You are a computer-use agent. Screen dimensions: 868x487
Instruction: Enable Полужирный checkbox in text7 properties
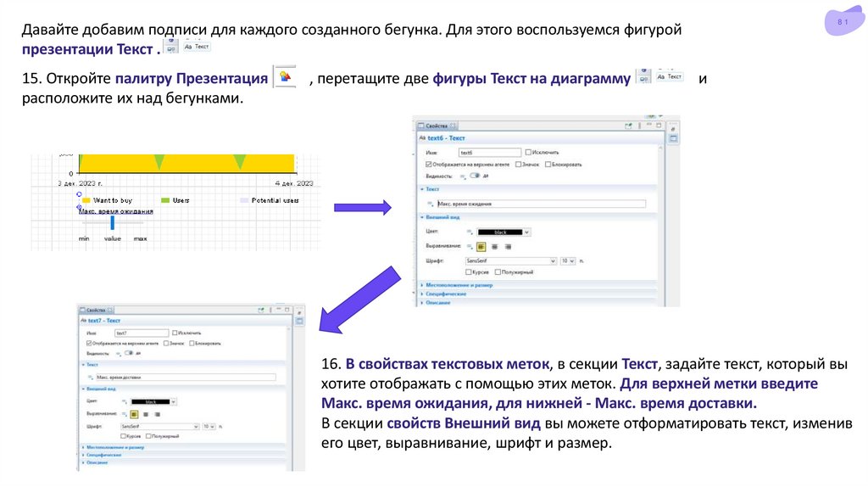[148, 436]
